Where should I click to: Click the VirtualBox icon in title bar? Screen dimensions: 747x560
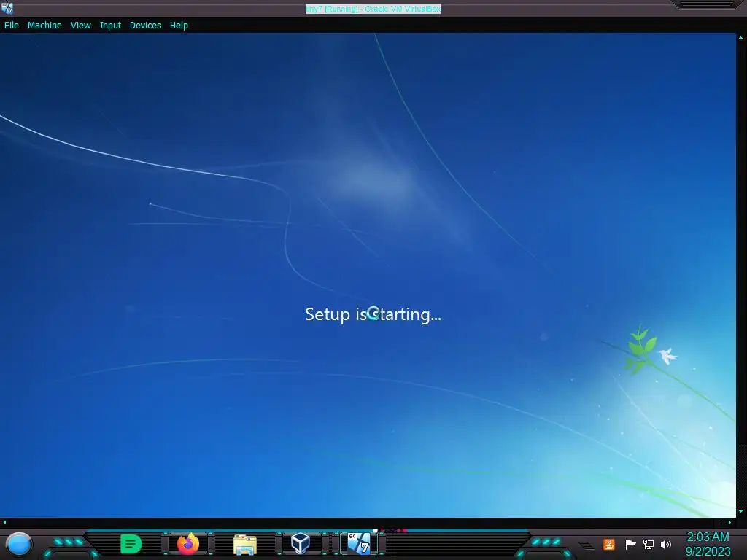coord(7,7)
